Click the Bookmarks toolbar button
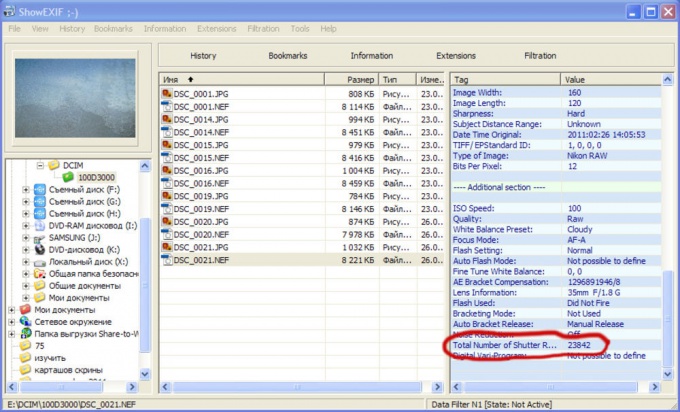The width and height of the screenshot is (680, 412). pos(288,56)
